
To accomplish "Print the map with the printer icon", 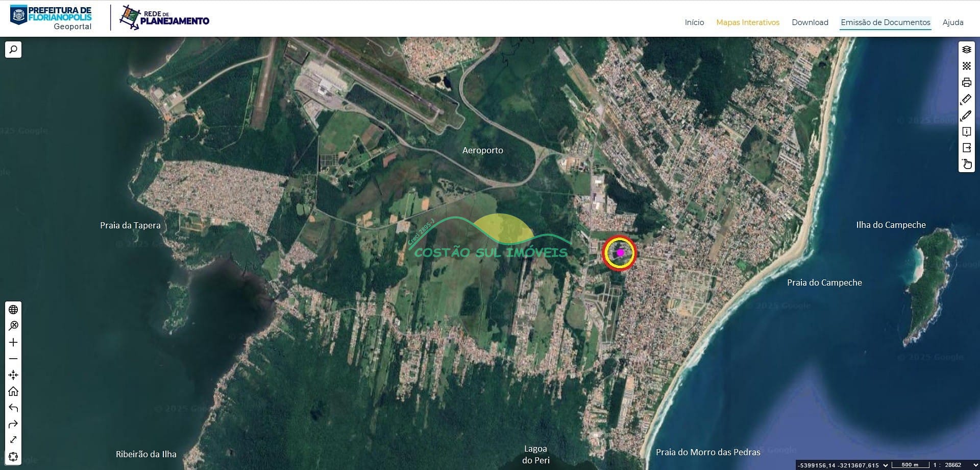I will [966, 82].
